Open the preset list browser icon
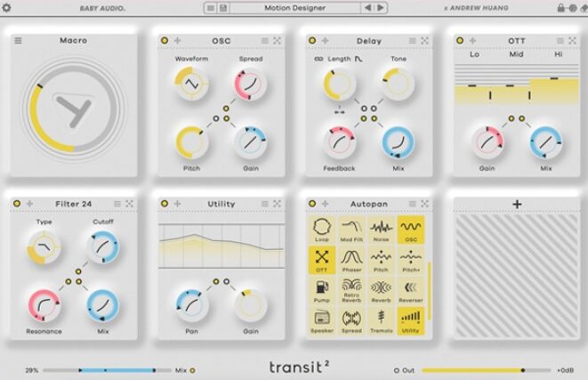The image size is (588, 380). [x=211, y=8]
